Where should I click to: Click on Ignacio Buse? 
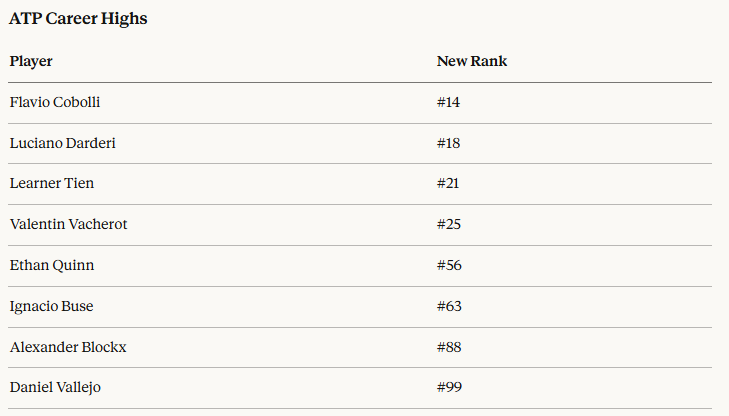52,306
